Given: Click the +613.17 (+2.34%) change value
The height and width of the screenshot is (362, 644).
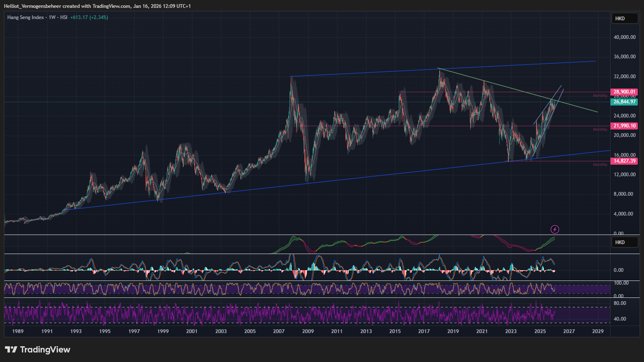Looking at the screenshot, I should click(89, 17).
